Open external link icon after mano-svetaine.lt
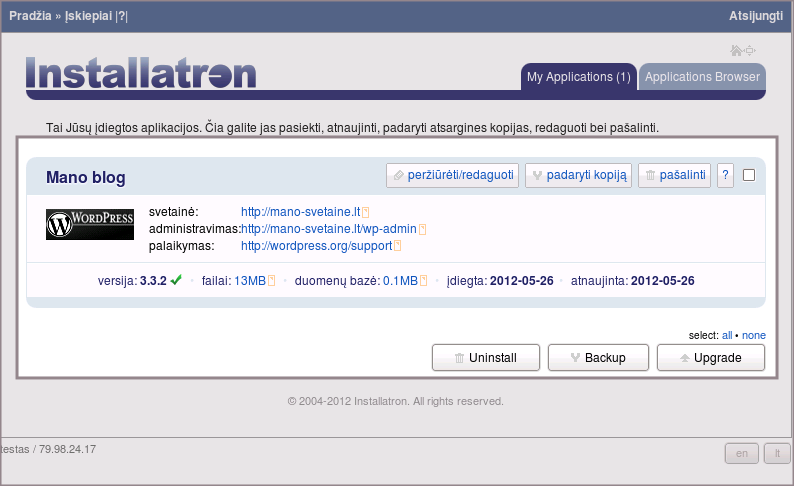794x486 pixels. 366,213
